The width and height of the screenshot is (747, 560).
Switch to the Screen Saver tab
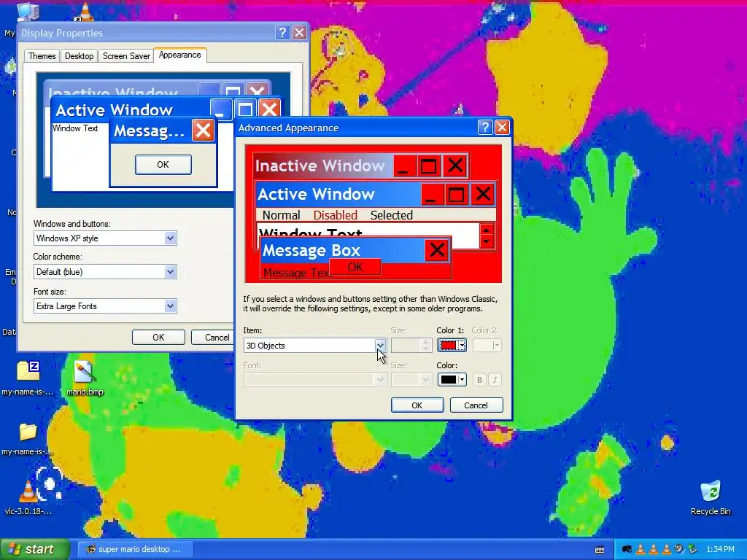(x=126, y=55)
